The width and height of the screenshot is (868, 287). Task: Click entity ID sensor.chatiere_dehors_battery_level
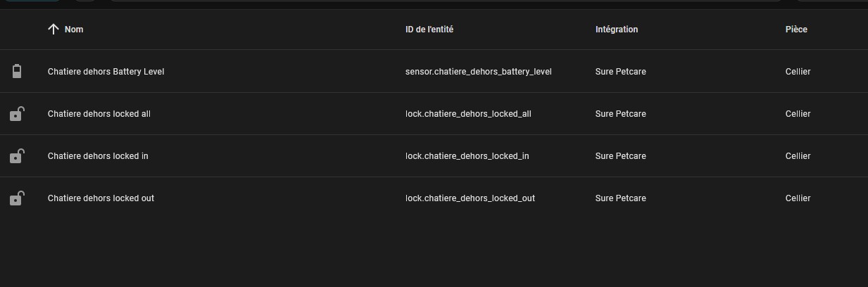(x=478, y=72)
